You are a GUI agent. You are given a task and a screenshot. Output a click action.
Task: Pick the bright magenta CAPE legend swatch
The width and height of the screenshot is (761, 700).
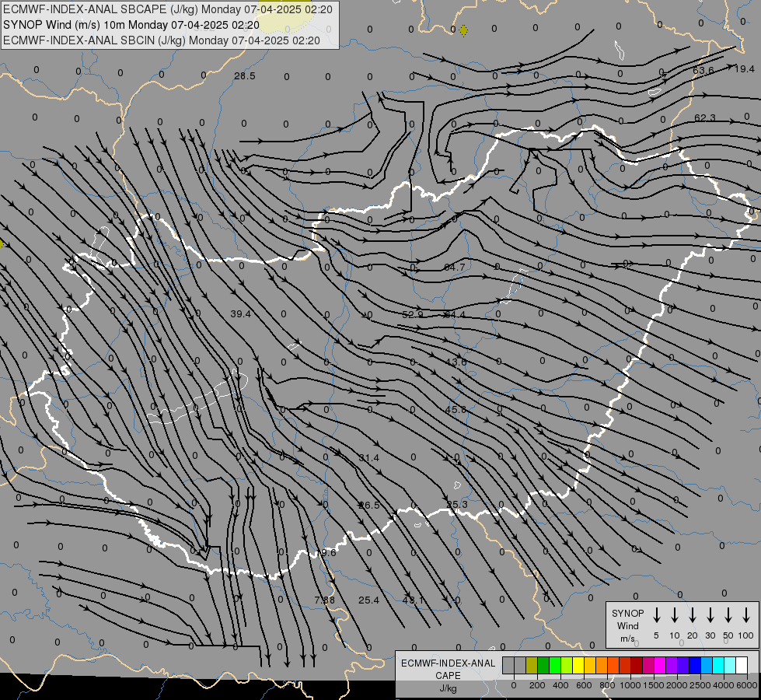(660, 666)
